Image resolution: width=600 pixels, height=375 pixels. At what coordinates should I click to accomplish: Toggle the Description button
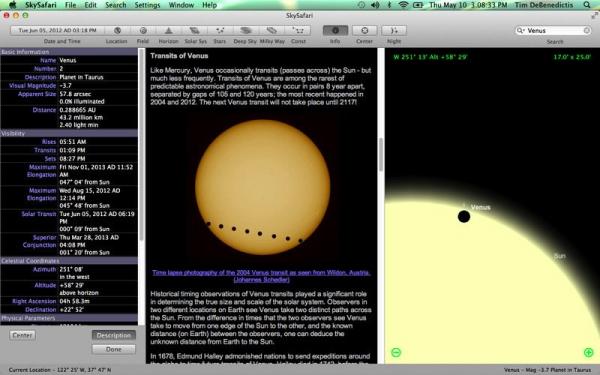[114, 335]
